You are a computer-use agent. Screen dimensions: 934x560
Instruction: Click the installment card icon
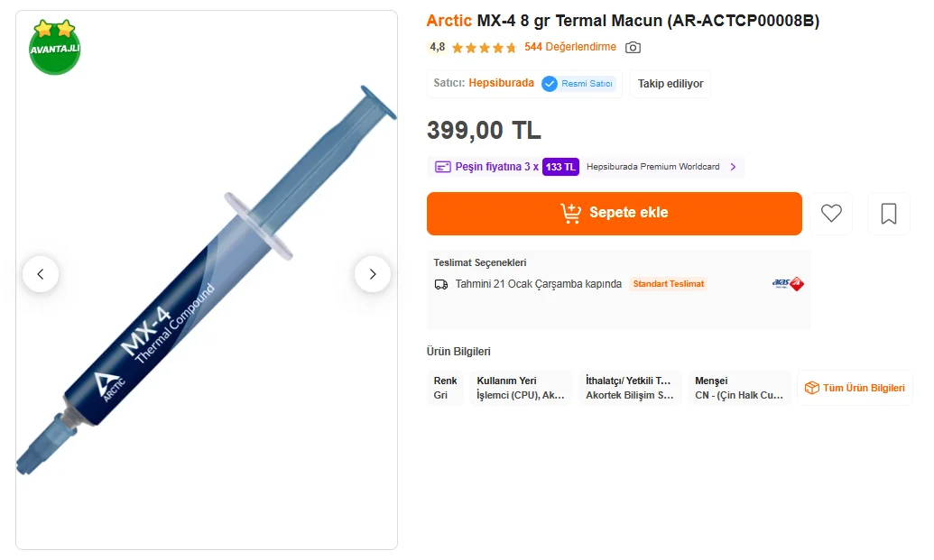tap(443, 167)
